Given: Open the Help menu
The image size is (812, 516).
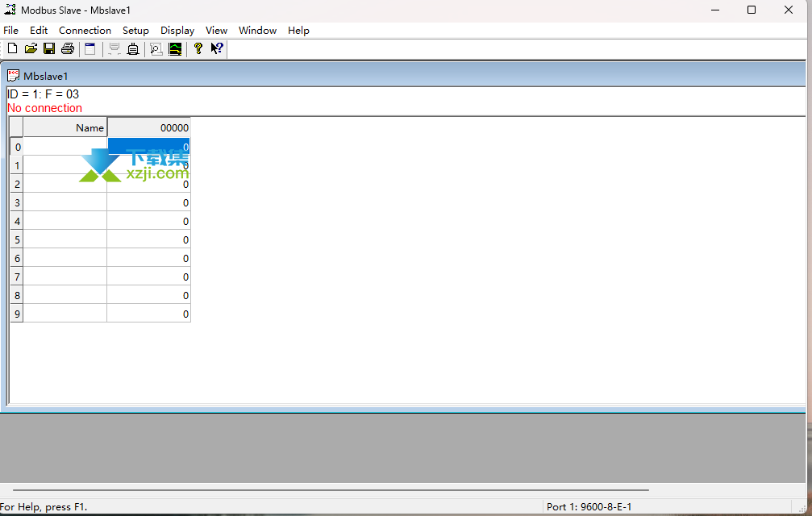Looking at the screenshot, I should pyautogui.click(x=298, y=31).
